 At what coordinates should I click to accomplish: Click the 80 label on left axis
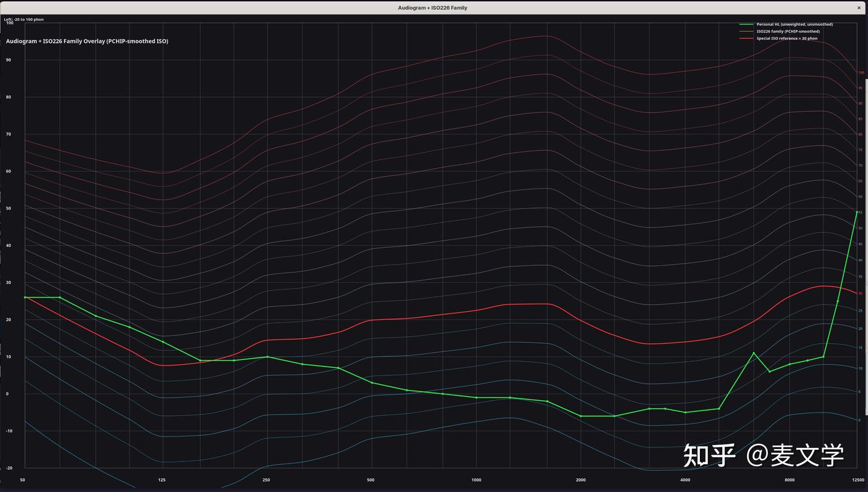click(8, 97)
